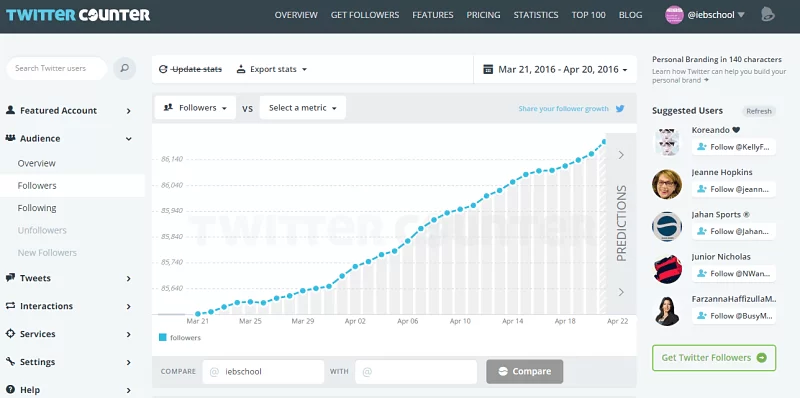Expand the Settings section
Image resolution: width=800 pixels, height=398 pixels.
[129, 362]
